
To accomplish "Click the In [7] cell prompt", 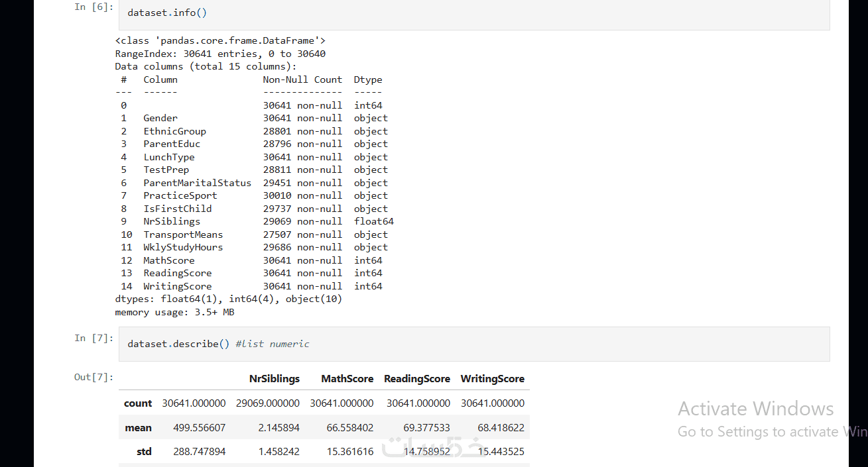I will click(x=93, y=338).
